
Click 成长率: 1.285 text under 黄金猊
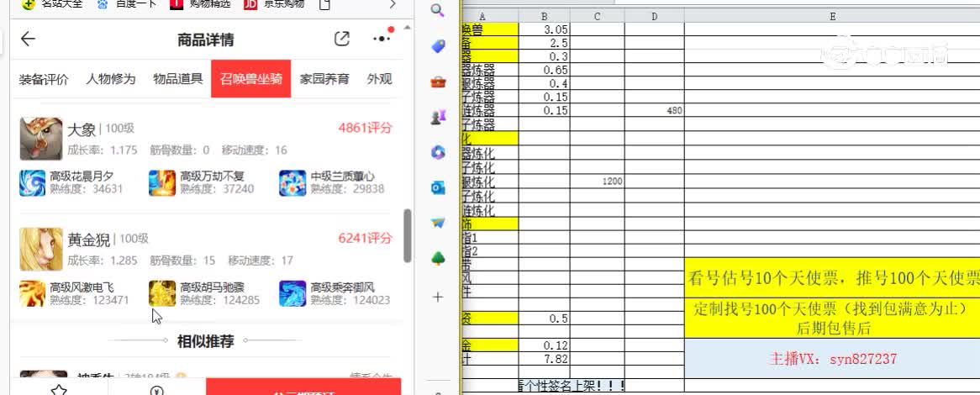(x=102, y=261)
